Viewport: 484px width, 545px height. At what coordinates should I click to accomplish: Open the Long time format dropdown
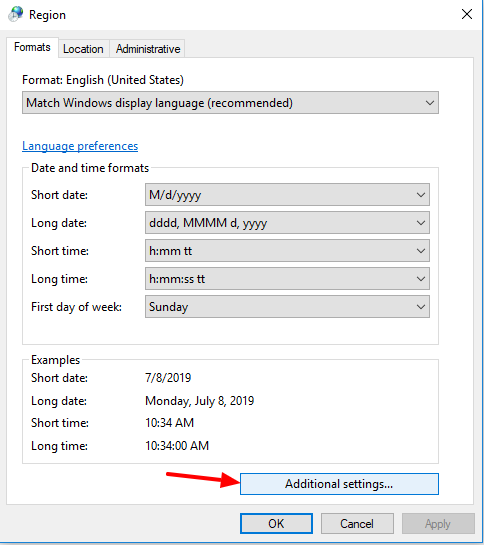pyautogui.click(x=287, y=279)
